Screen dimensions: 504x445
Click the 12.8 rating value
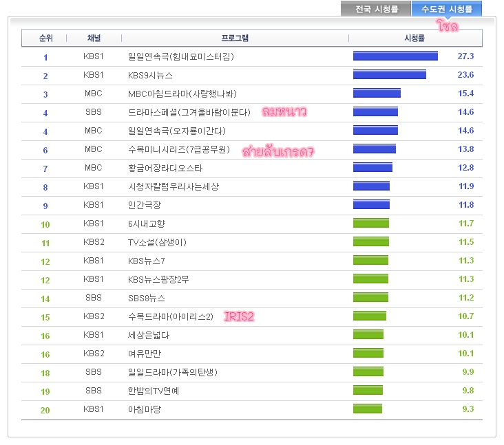coord(465,168)
